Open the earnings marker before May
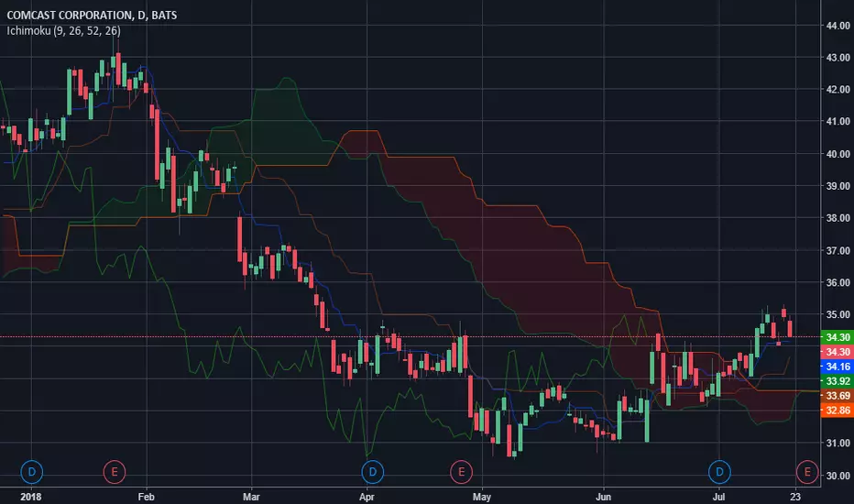 click(x=461, y=472)
